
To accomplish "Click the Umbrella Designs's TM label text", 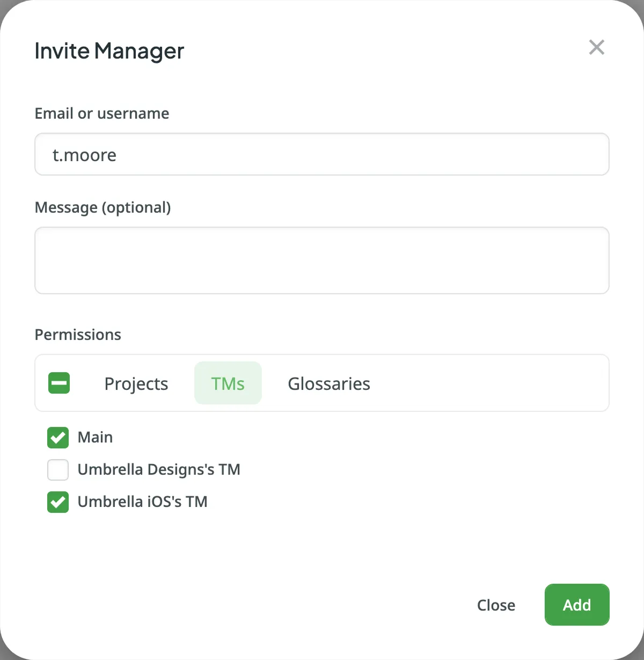I will 159,469.
